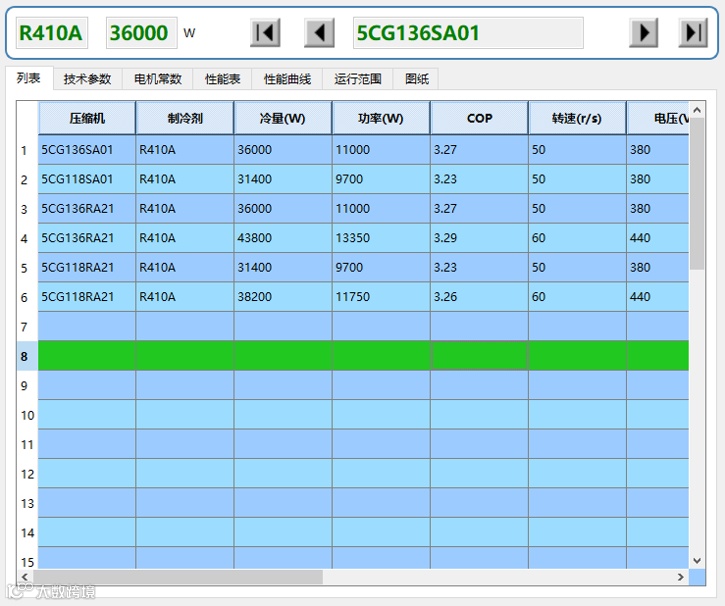Click horizontal scrollbar right arrow
Image resolution: width=725 pixels, height=606 pixels.
coord(681,577)
